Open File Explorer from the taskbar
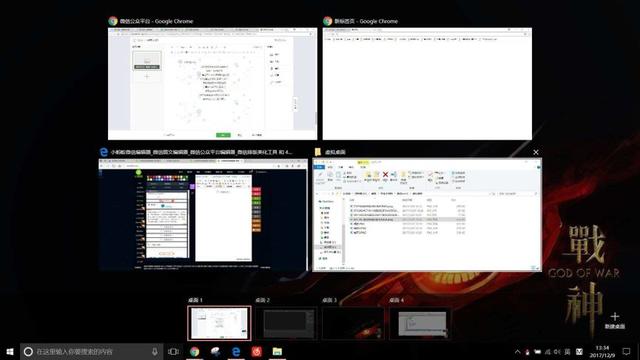 (x=277, y=351)
